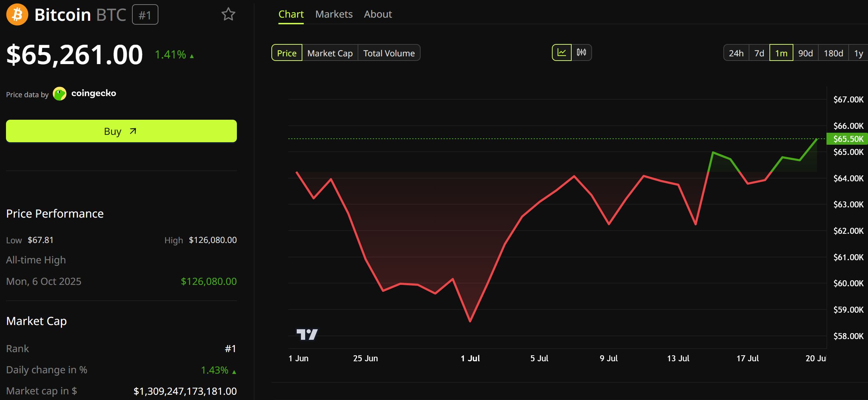
Task: Set the chart range to 24h
Action: [x=736, y=53]
